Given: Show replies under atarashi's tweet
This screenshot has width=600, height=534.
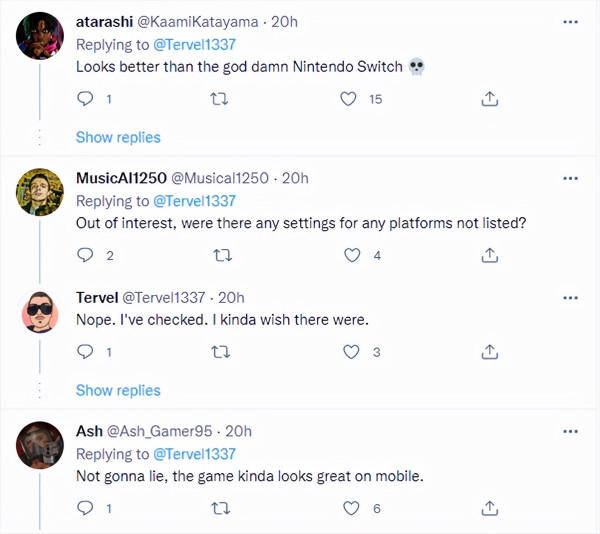Looking at the screenshot, I should click(x=118, y=137).
